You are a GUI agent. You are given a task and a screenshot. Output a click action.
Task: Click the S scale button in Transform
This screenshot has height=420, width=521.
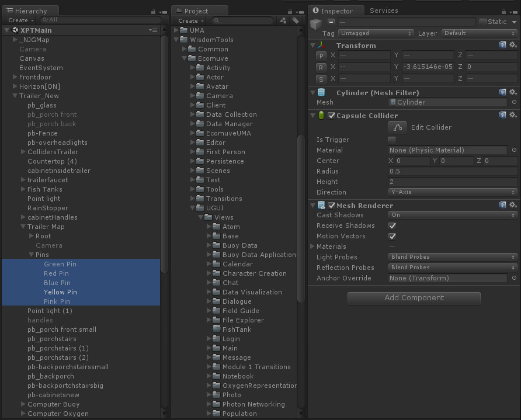click(x=321, y=79)
